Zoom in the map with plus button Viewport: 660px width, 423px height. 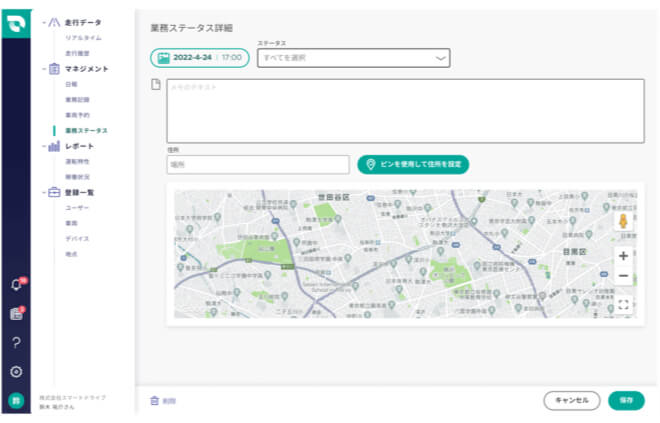point(623,256)
